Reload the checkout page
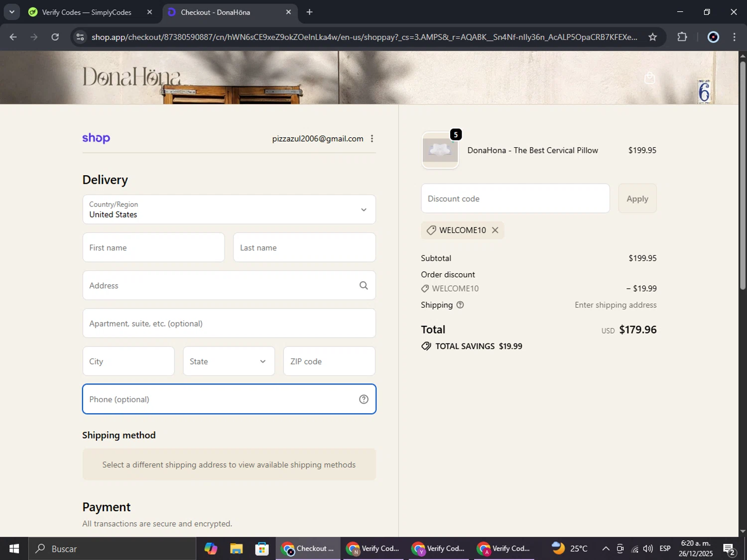The image size is (747, 560). point(55,37)
